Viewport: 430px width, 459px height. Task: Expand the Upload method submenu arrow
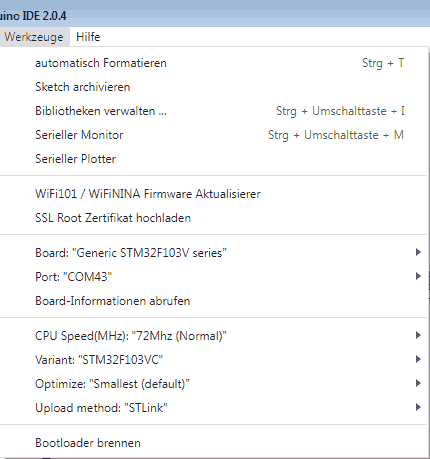418,407
